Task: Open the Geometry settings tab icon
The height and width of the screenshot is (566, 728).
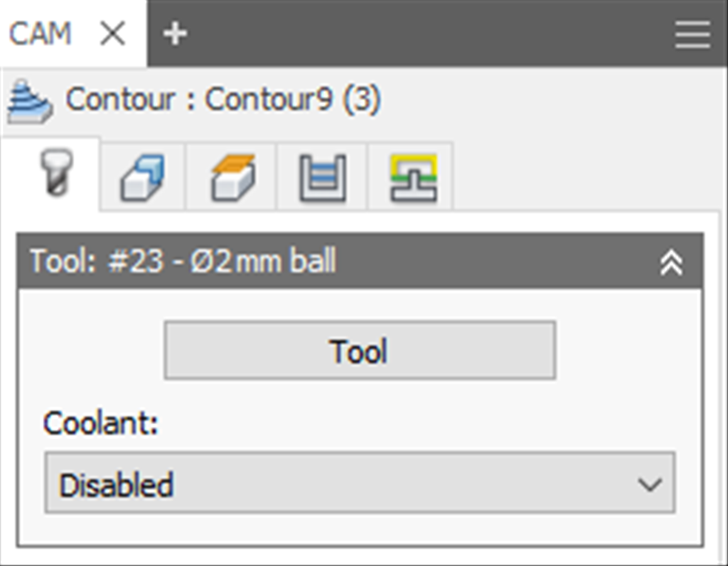Action: click(x=141, y=177)
